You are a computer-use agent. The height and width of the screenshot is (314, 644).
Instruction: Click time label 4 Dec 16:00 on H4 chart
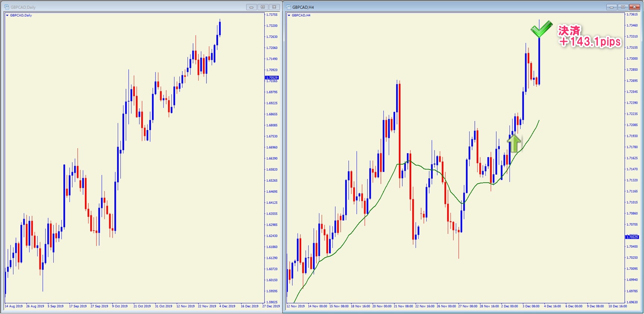click(x=553, y=306)
